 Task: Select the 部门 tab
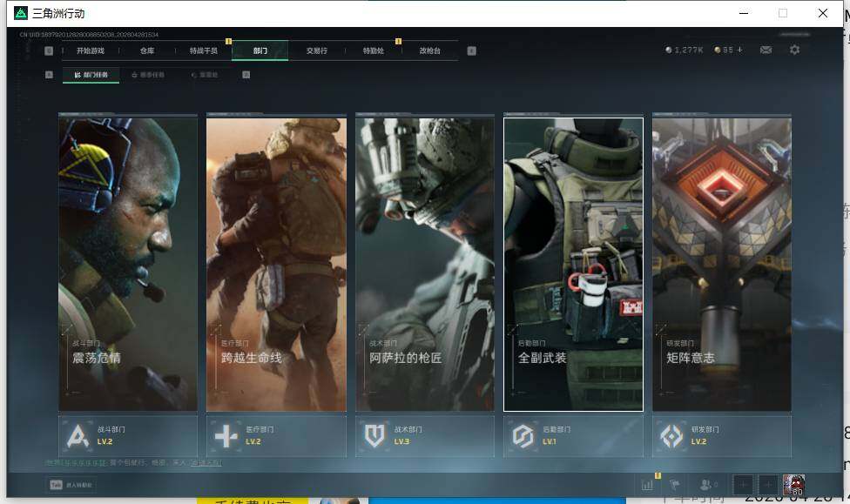tap(260, 51)
